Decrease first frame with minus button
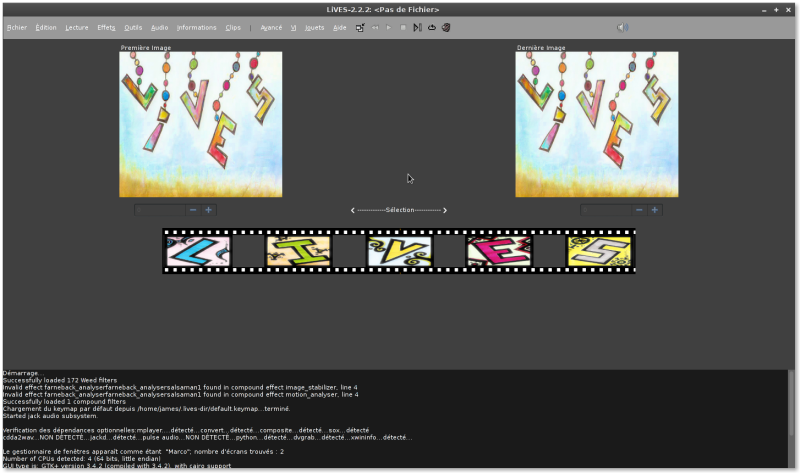This screenshot has width=800, height=473. pos(193,210)
